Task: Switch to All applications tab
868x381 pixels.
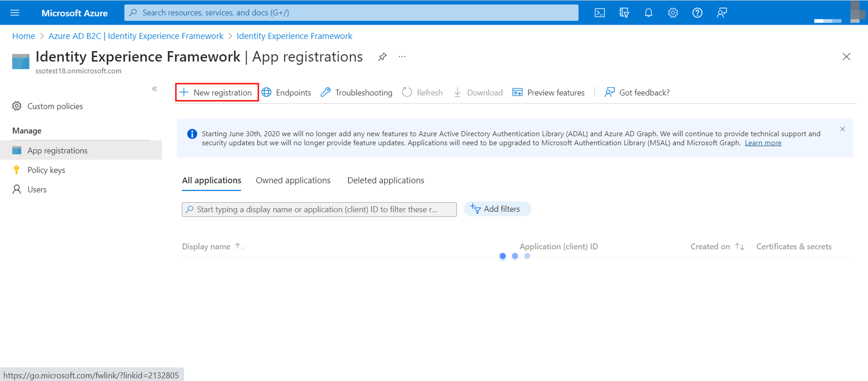Action: pyautogui.click(x=212, y=180)
